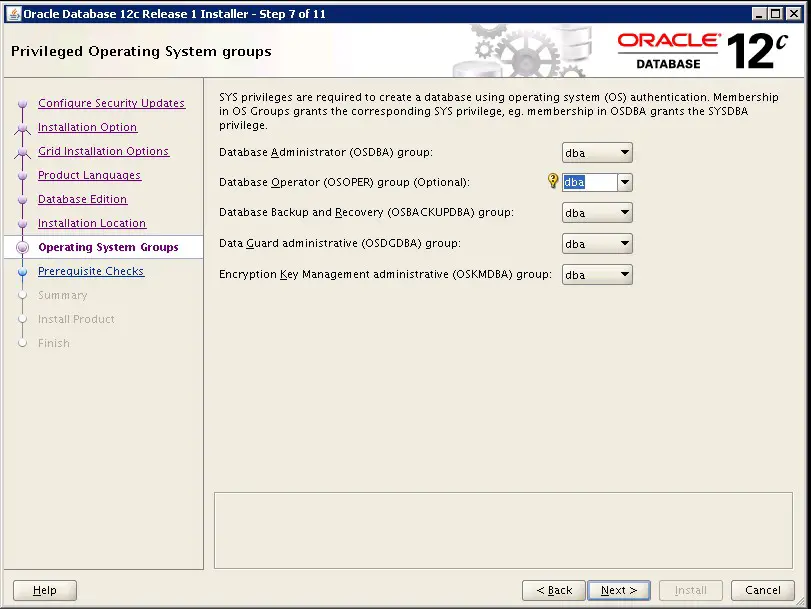Maximize the Oracle installer window
This screenshot has height=609, width=811.
click(776, 14)
